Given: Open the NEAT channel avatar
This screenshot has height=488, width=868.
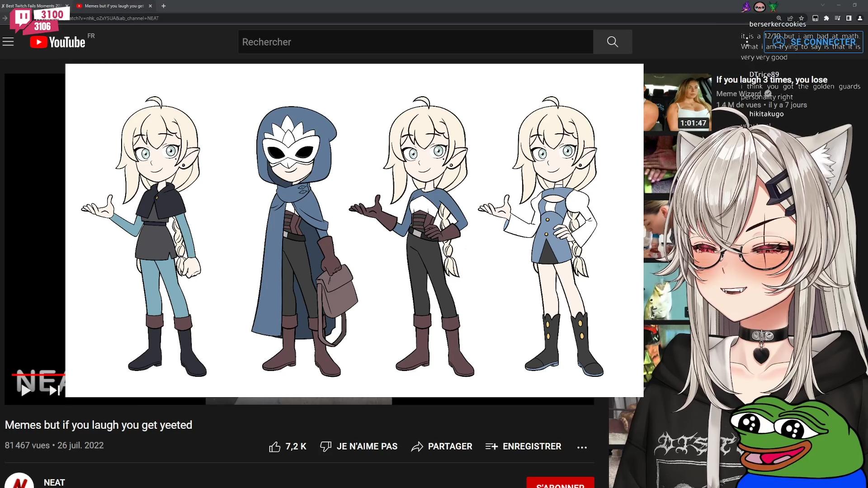Looking at the screenshot, I should click(19, 481).
